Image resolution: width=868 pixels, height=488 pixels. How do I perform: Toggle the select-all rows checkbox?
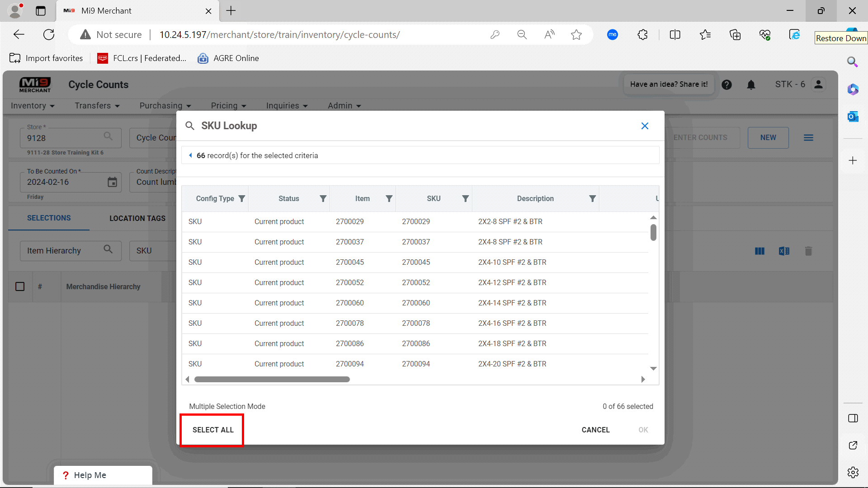pyautogui.click(x=20, y=286)
